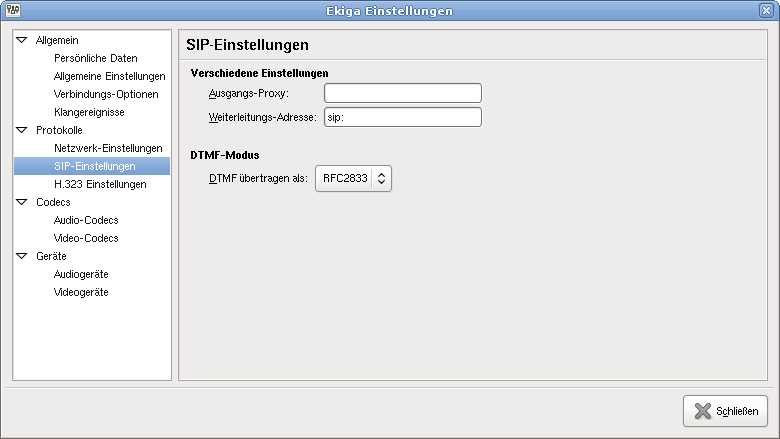Collapse the Geräte tree section
Screen dimensions: 780x439
[22, 257]
